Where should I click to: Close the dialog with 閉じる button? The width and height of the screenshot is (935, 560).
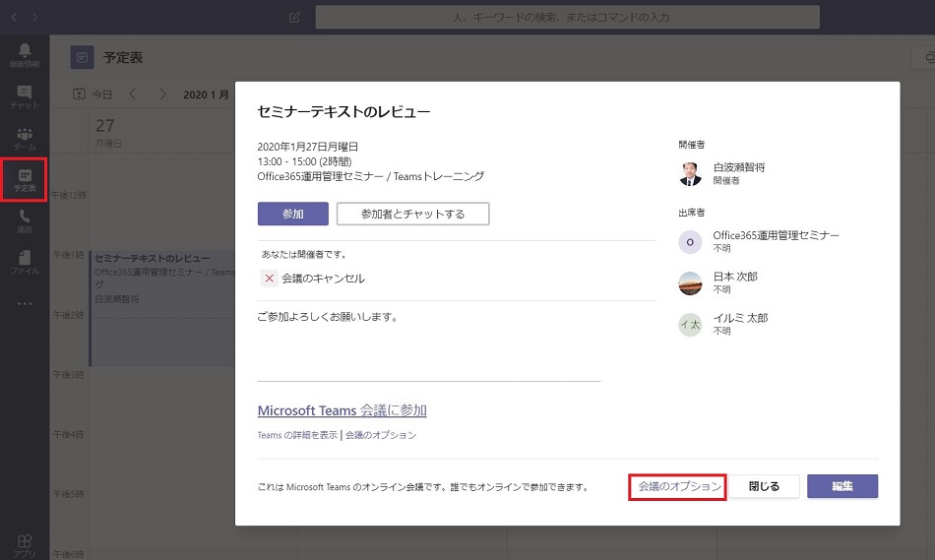(x=764, y=486)
